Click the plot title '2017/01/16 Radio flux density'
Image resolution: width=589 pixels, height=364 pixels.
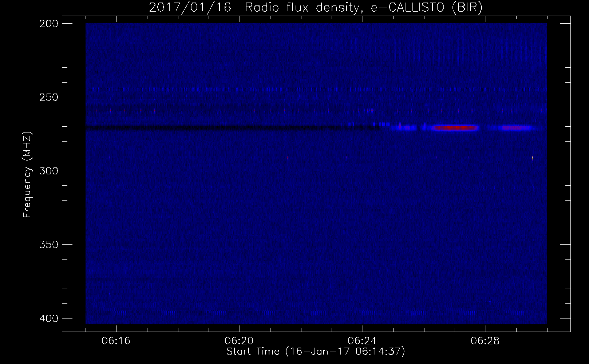[x=315, y=8]
